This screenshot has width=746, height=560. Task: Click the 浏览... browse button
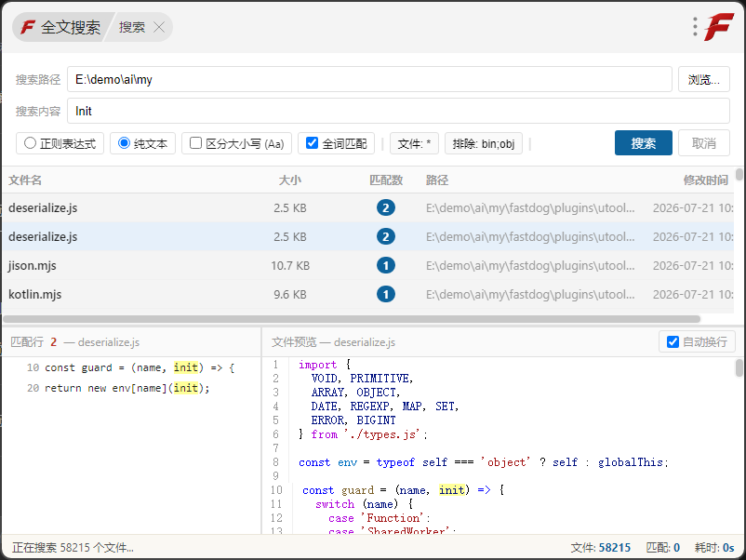pos(703,79)
